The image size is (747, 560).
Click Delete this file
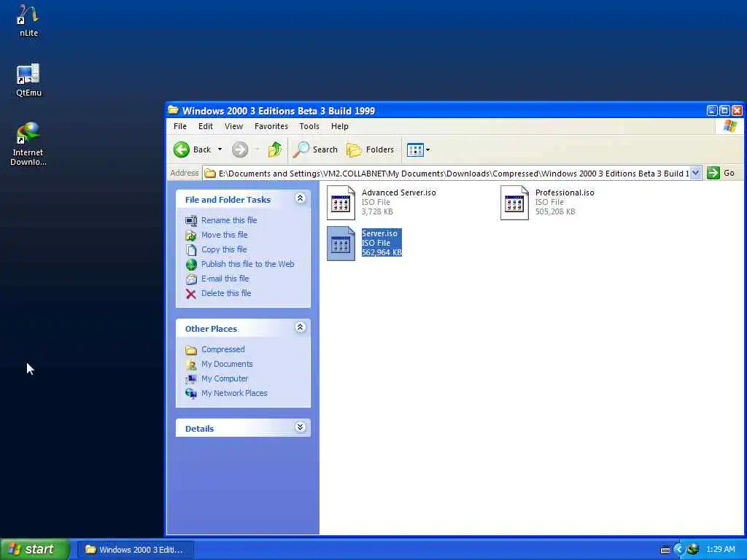(x=226, y=293)
